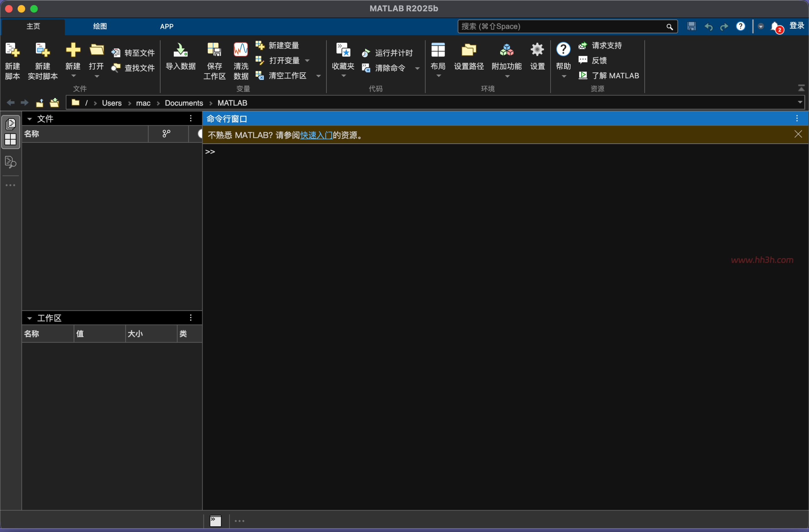Click 登录 to sign in

click(x=797, y=26)
